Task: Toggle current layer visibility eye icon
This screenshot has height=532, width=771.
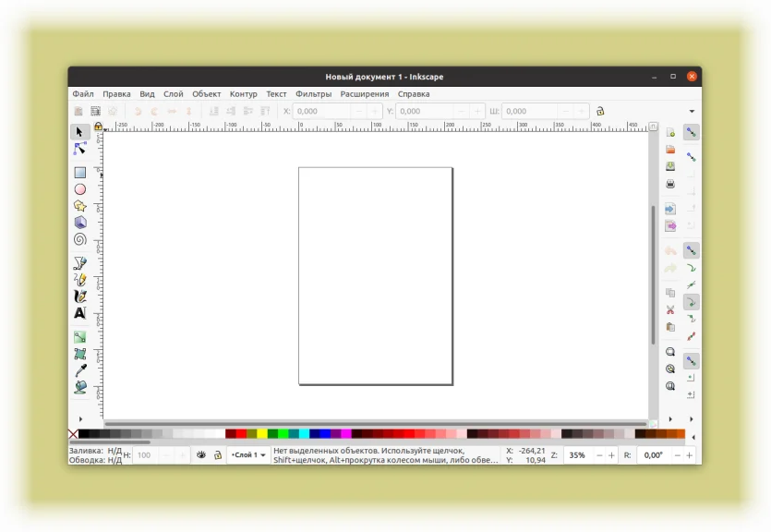Action: (201, 454)
